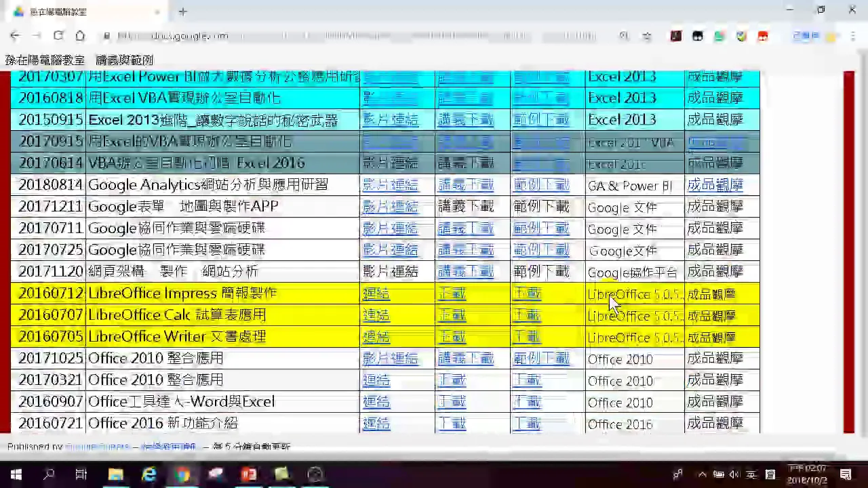Open 影片連結 for 20171025 Office 2010 row

pyautogui.click(x=390, y=359)
